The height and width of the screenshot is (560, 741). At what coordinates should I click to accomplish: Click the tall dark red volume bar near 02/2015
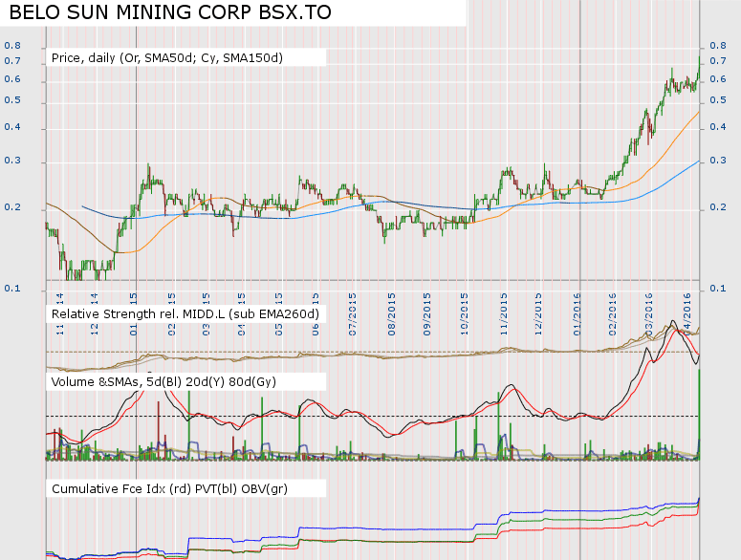click(159, 430)
